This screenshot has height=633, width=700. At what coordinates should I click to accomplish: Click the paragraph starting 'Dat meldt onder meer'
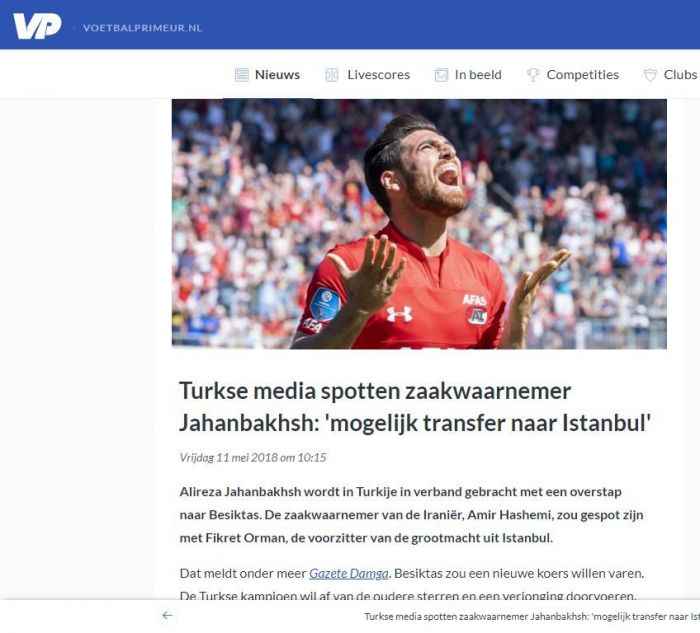coord(412,584)
